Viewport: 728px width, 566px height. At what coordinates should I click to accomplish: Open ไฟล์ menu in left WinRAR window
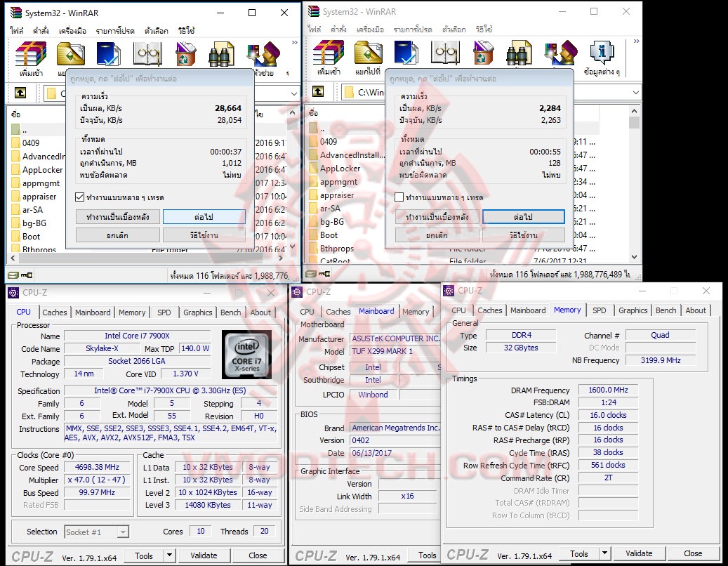click(x=17, y=31)
